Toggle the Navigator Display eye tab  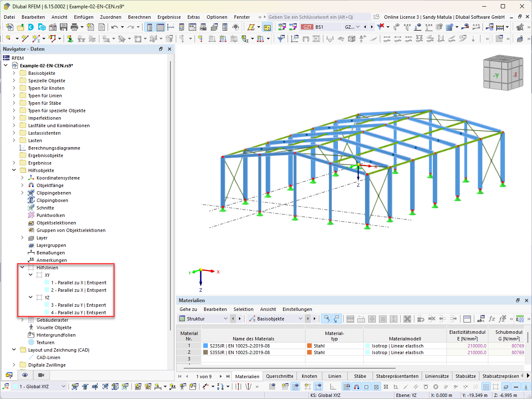pos(25,375)
